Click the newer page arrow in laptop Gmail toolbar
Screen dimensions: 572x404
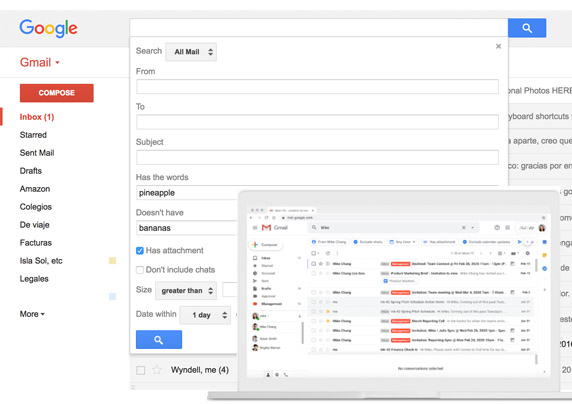tap(481, 253)
